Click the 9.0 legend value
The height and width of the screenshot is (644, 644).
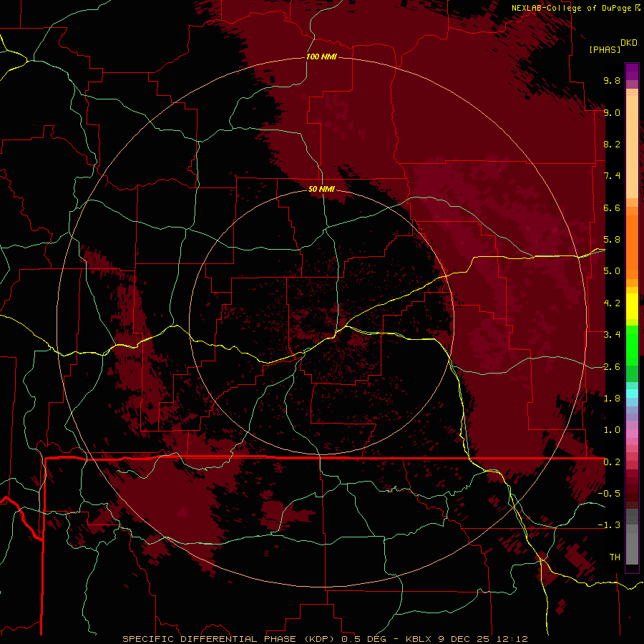(612, 112)
